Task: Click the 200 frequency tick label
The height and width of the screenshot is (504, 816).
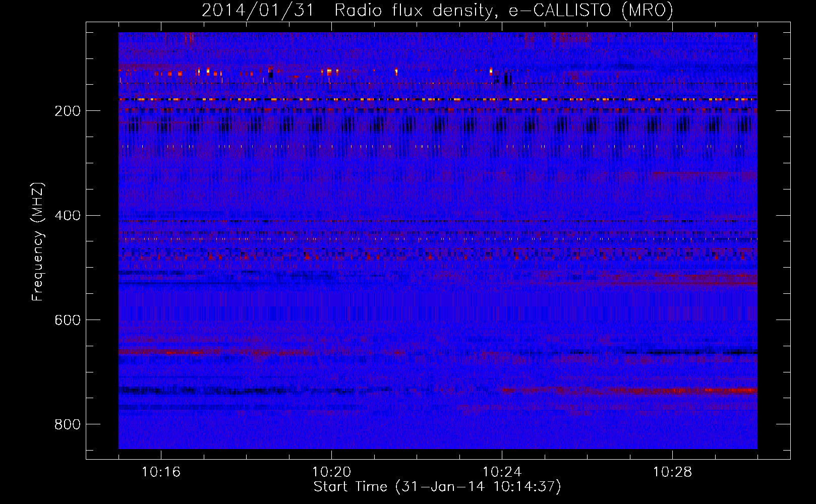Action: tap(68, 111)
